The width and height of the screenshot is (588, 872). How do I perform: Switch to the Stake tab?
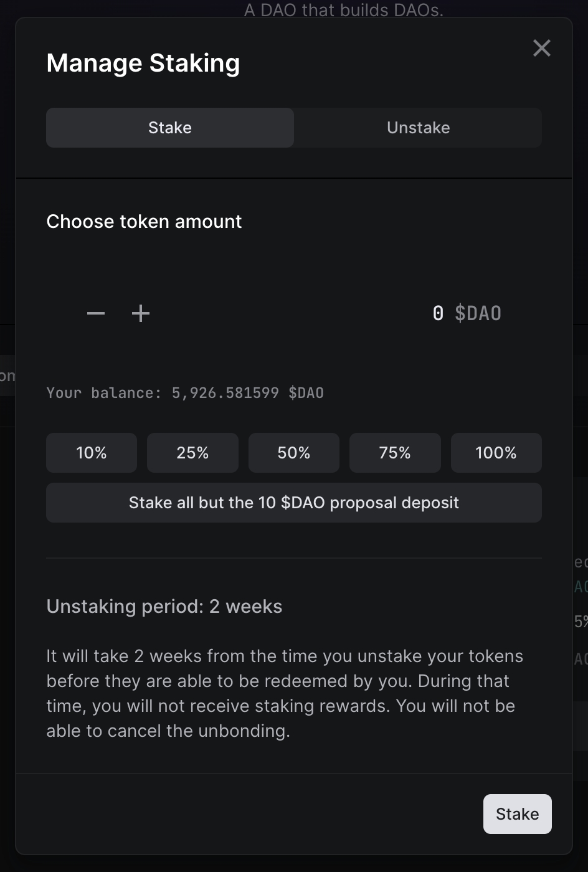pos(170,128)
